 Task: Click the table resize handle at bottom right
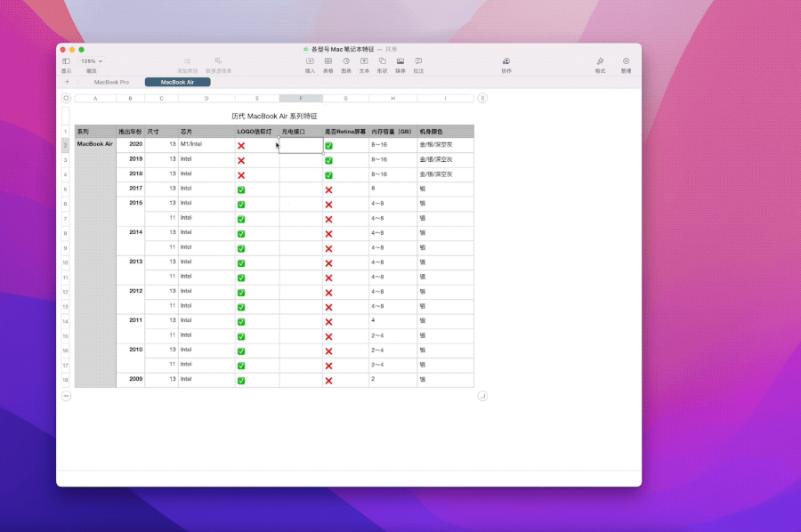tap(482, 396)
